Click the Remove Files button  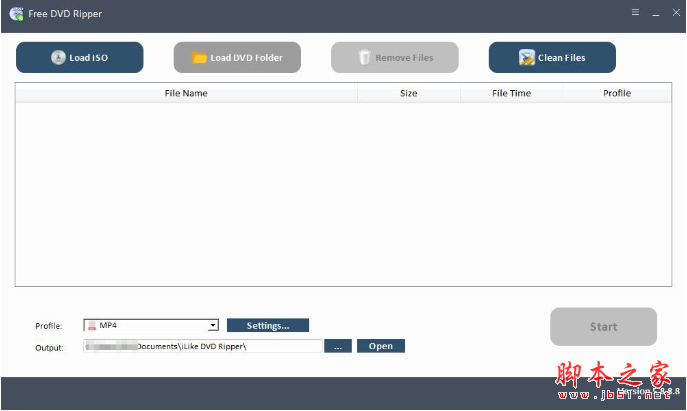coord(395,57)
